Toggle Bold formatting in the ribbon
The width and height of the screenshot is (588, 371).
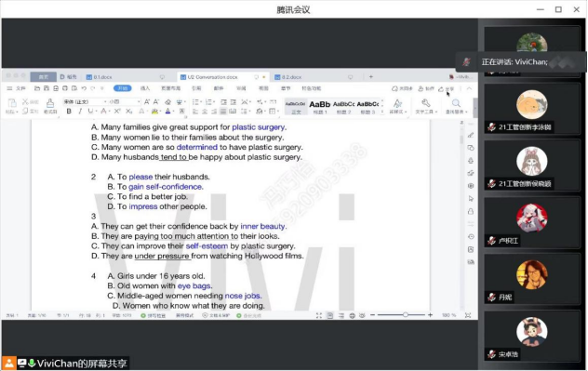pyautogui.click(x=69, y=112)
